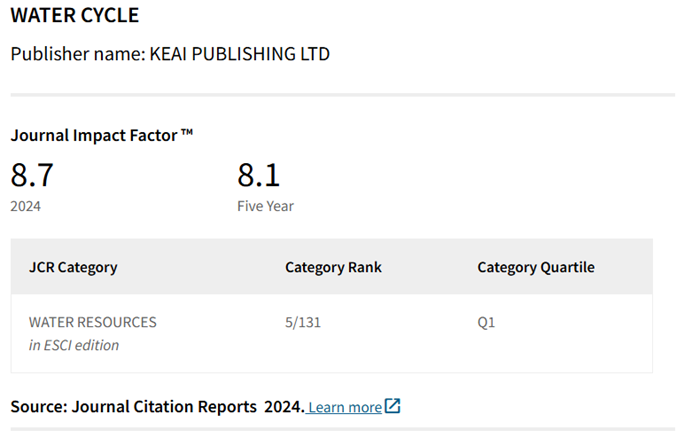The image size is (692, 438).
Task: Select the WATER CYCLE journal title
Action: point(75,15)
